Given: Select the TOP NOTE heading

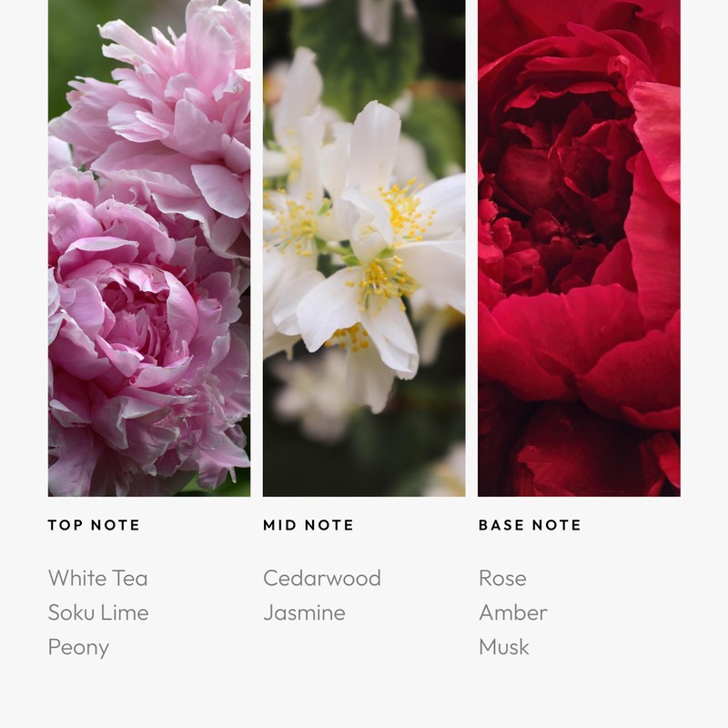Looking at the screenshot, I should (x=94, y=525).
